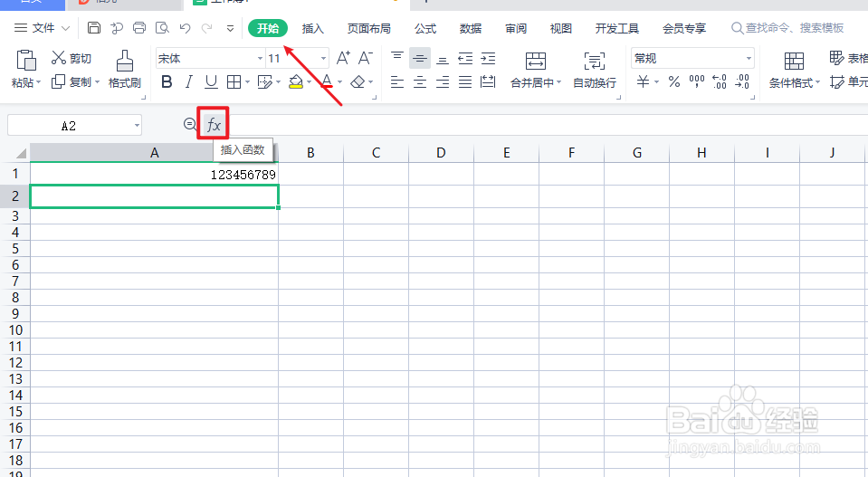This screenshot has height=477, width=868.
Task: Click the Print icon
Action: (x=139, y=28)
